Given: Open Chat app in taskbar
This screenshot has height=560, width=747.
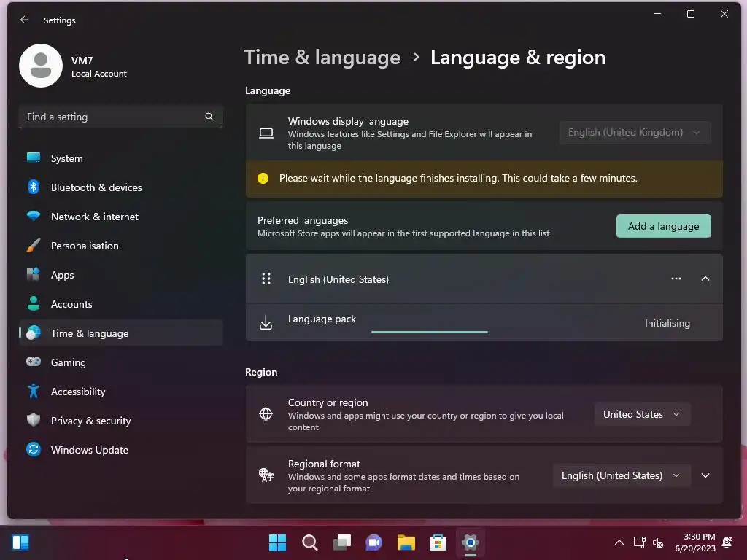Looking at the screenshot, I should click(374, 542).
